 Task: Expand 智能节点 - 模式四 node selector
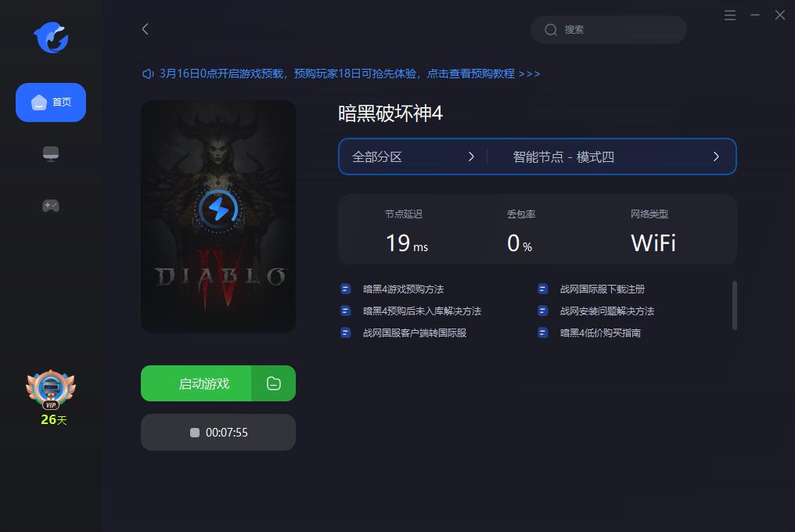pos(613,156)
